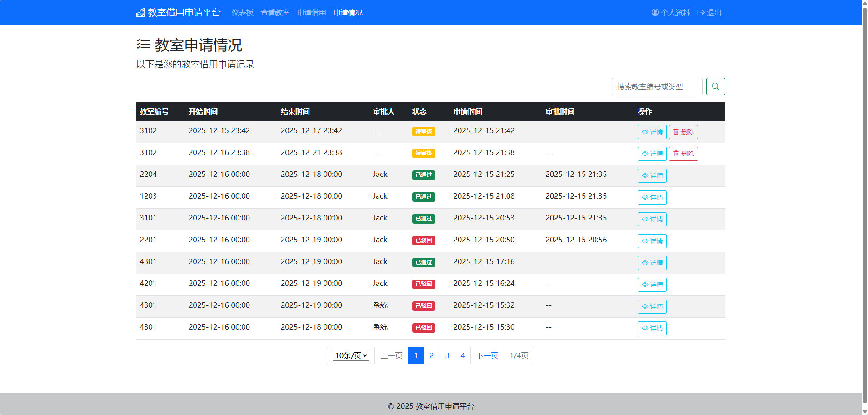The height and width of the screenshot is (415, 868).
Task: View 详情 for classroom 4201
Action: point(652,285)
